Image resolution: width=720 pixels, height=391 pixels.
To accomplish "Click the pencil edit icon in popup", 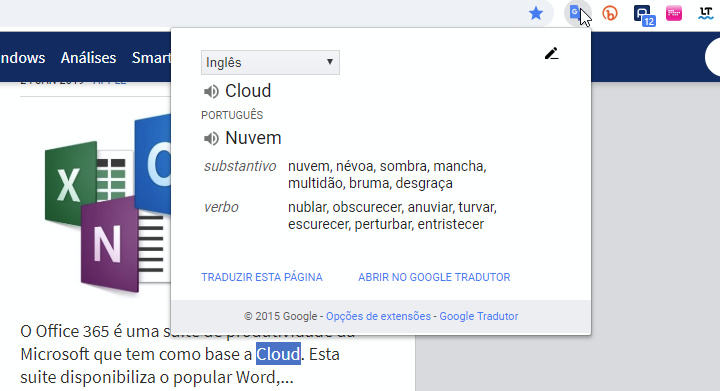I will pos(551,54).
